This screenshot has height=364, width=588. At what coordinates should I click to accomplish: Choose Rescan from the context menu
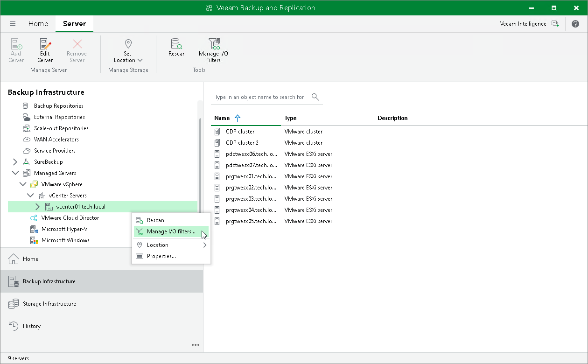point(171,220)
